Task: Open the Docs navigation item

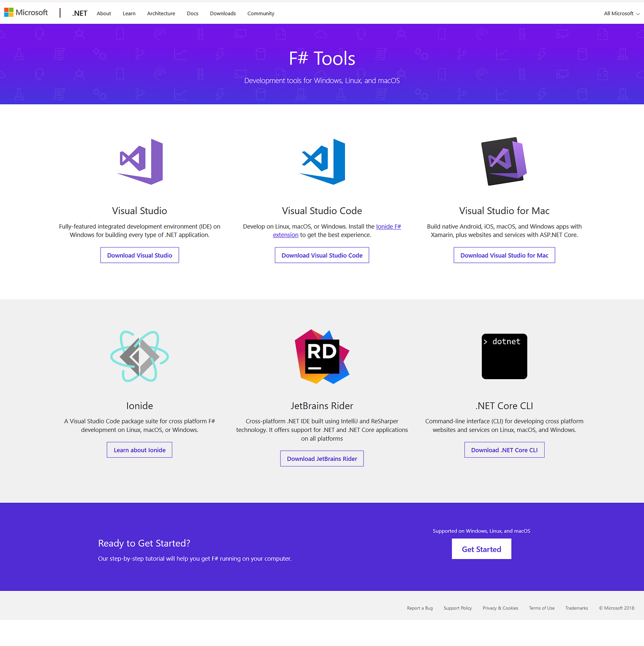Action: tap(192, 13)
